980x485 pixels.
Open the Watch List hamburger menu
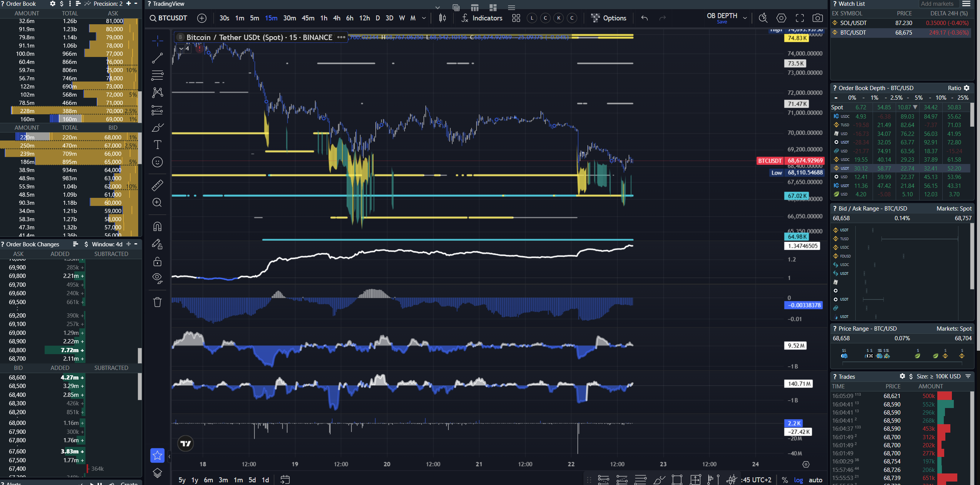coord(967,4)
